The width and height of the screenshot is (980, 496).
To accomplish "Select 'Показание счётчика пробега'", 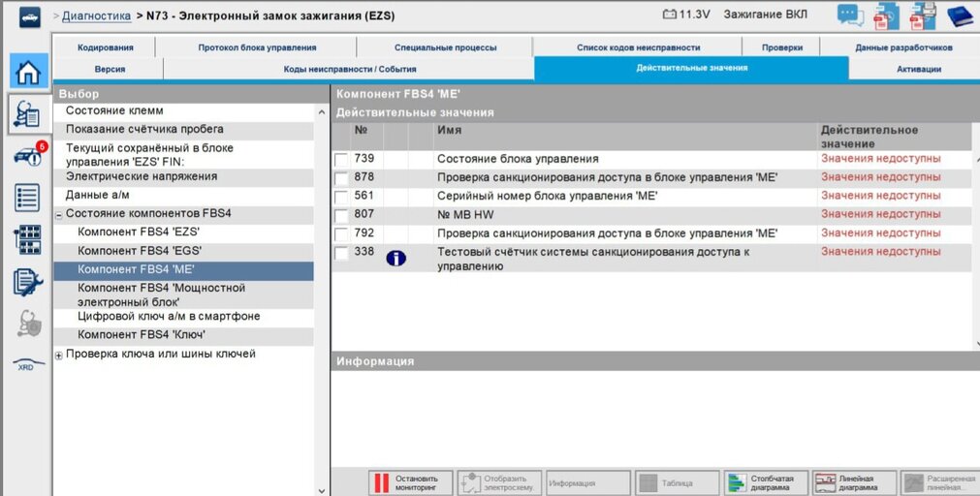I will pyautogui.click(x=184, y=129).
